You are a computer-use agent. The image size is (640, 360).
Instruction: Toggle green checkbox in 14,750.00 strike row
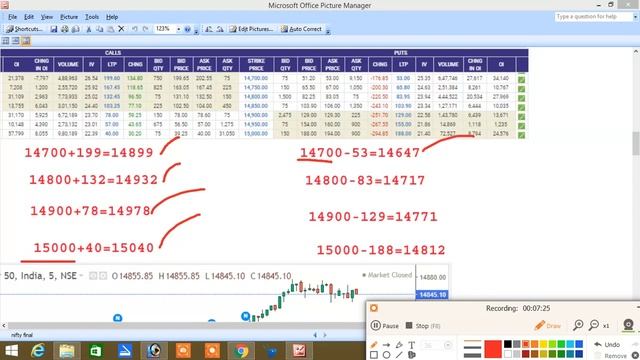[521, 89]
